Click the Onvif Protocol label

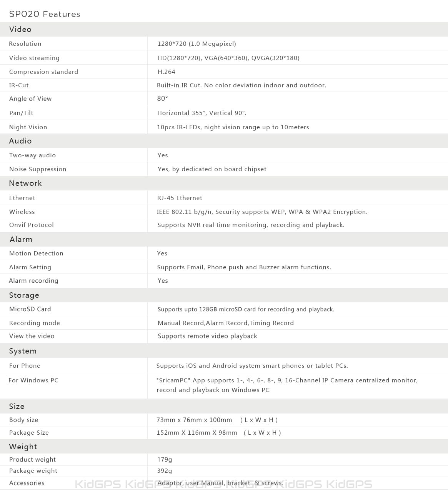[x=32, y=225]
